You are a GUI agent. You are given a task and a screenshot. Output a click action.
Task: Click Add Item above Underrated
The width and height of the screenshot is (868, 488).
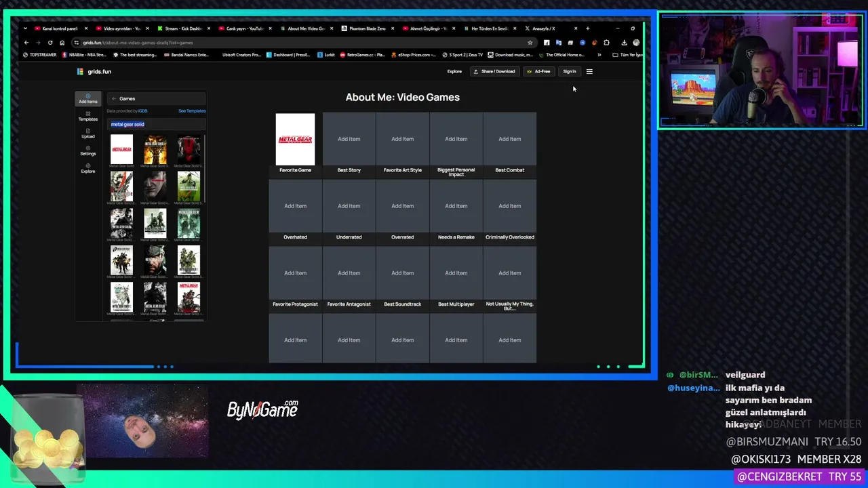(x=349, y=206)
